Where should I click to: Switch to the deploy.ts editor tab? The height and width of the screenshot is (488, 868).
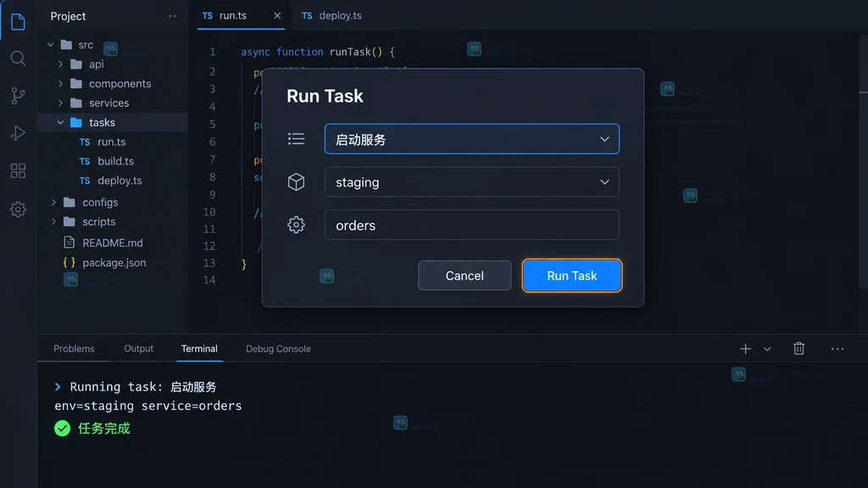click(331, 15)
